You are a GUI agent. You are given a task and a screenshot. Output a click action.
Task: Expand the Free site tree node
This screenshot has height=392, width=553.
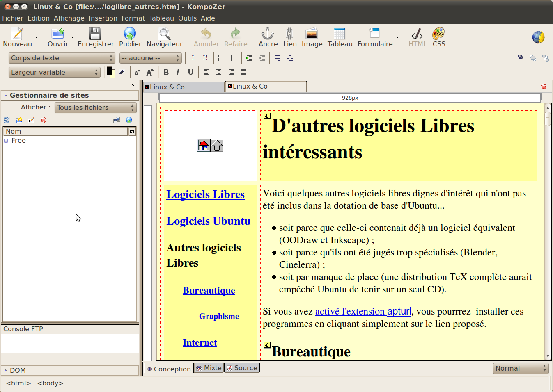(x=6, y=141)
